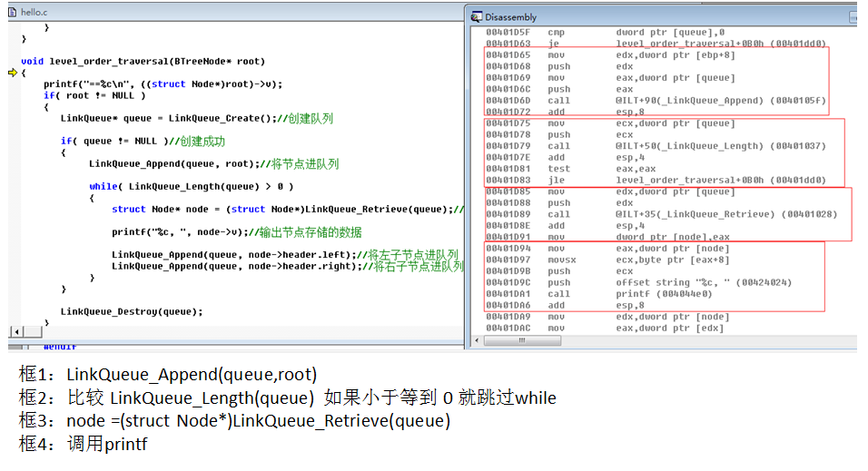868x471 pixels.
Task: Click disassembly row 00401D78 push ecx
Action: click(559, 134)
